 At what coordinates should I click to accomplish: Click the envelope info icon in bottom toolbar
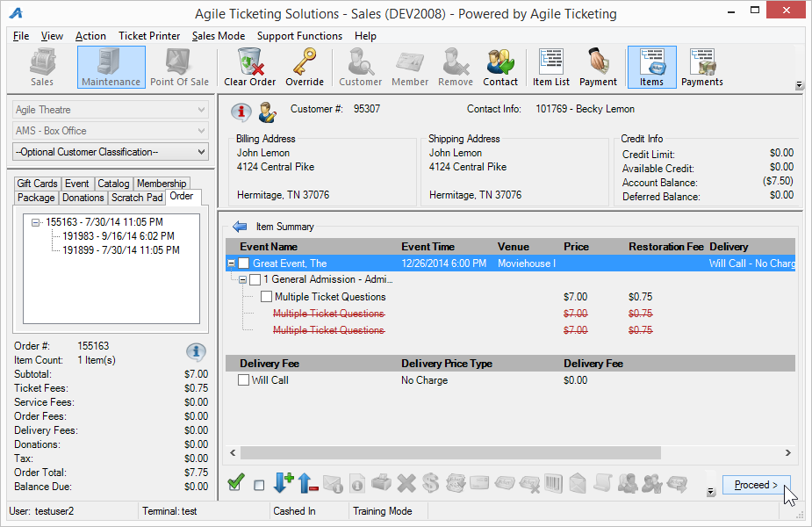click(x=332, y=483)
